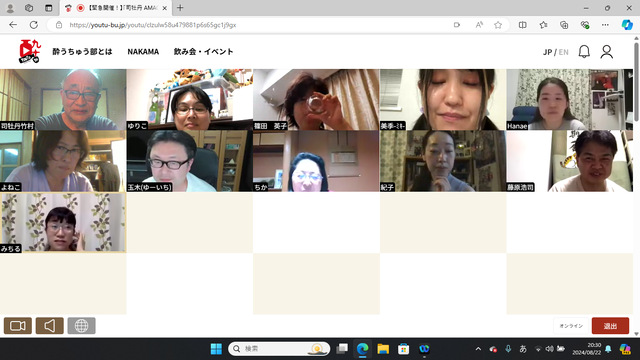Click the taskbar search box
This screenshot has width=640, height=360.
click(279, 349)
